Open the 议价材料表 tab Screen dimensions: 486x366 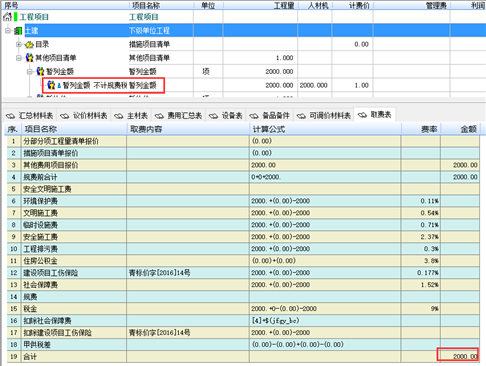84,116
